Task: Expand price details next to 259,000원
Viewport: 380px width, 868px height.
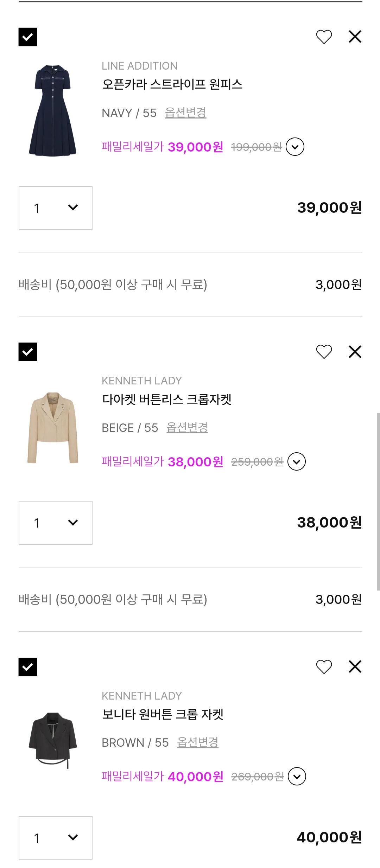Action: (x=297, y=461)
